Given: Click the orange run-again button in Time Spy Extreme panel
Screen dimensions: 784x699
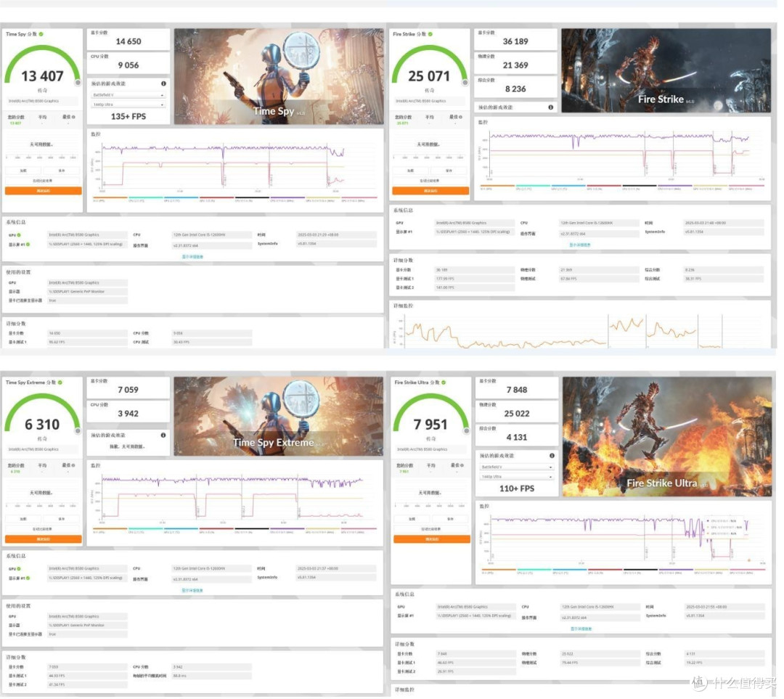Looking at the screenshot, I should [x=44, y=539].
